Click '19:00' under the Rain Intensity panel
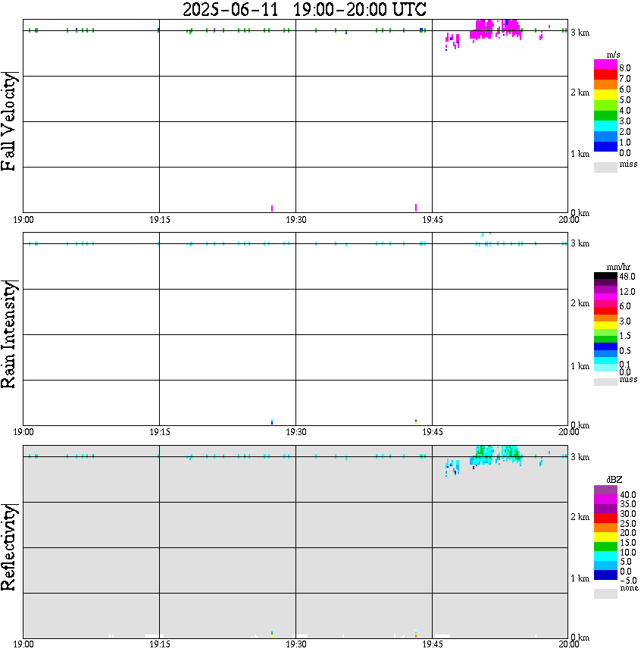The height and width of the screenshot is (658, 644). [x=23, y=432]
